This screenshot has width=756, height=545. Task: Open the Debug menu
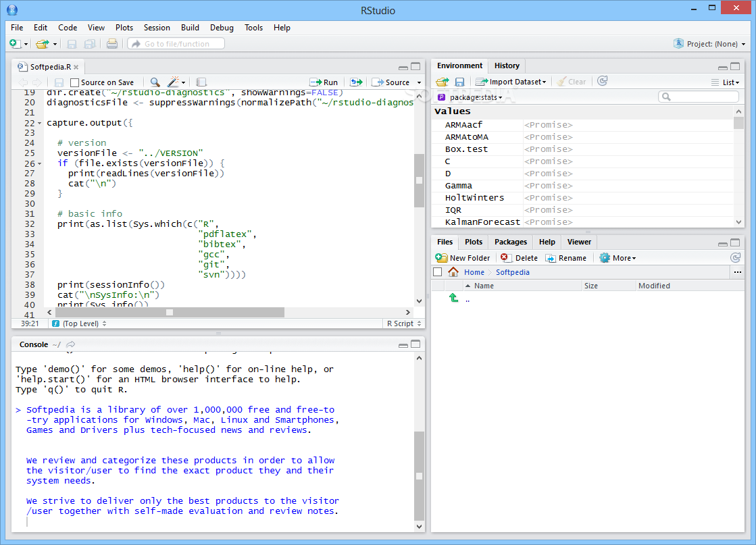tap(222, 28)
